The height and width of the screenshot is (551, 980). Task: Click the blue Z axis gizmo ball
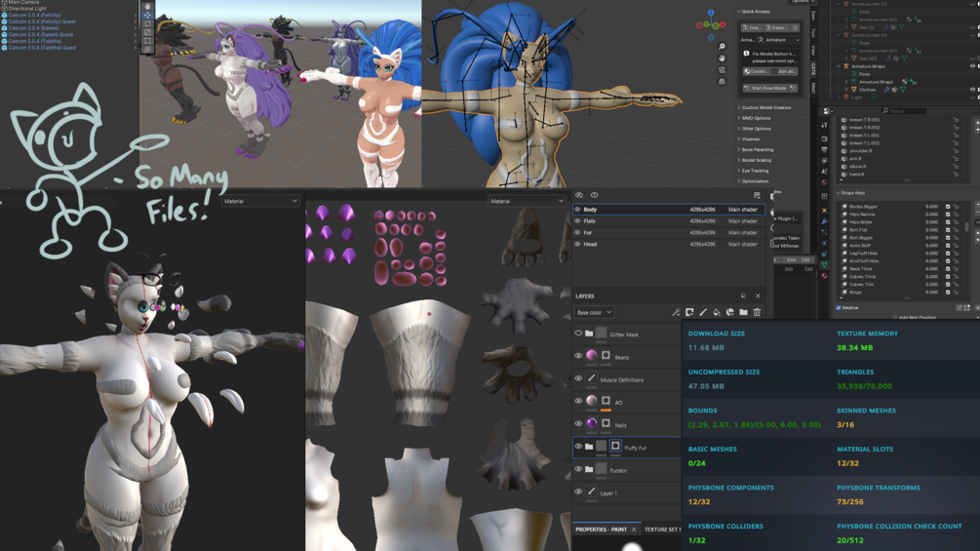(x=711, y=13)
